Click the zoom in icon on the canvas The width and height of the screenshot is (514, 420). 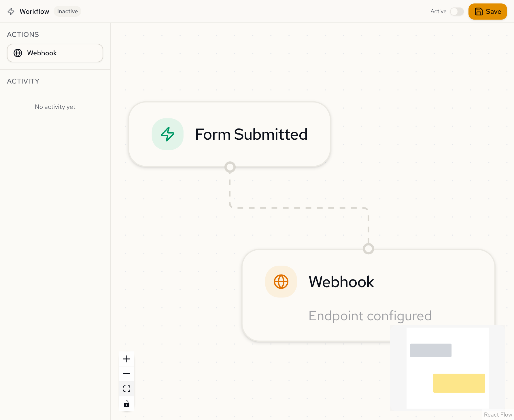point(127,359)
